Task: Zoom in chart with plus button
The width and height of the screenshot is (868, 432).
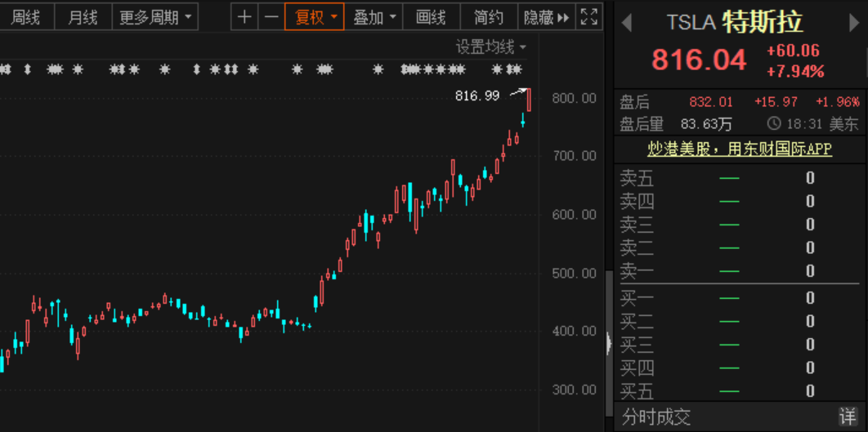Action: click(244, 16)
